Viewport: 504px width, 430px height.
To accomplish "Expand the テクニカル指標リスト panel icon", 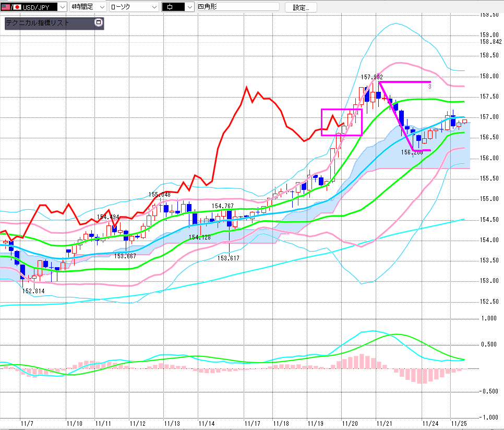I will coord(98,23).
